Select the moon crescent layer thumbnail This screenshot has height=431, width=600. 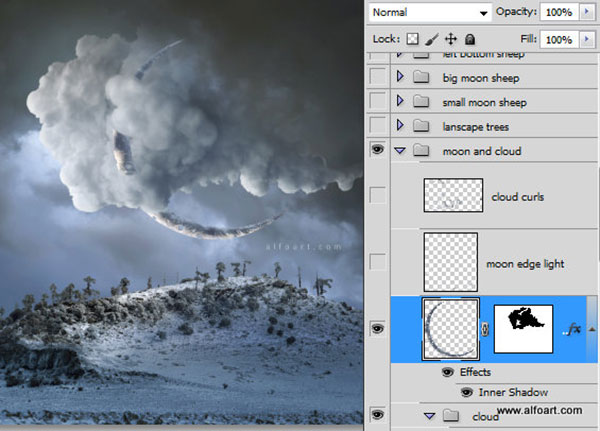pyautogui.click(x=451, y=329)
